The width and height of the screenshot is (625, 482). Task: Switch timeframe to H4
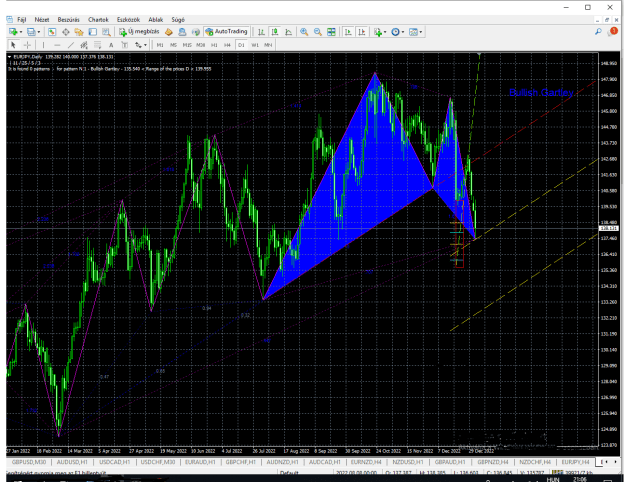(x=227, y=45)
